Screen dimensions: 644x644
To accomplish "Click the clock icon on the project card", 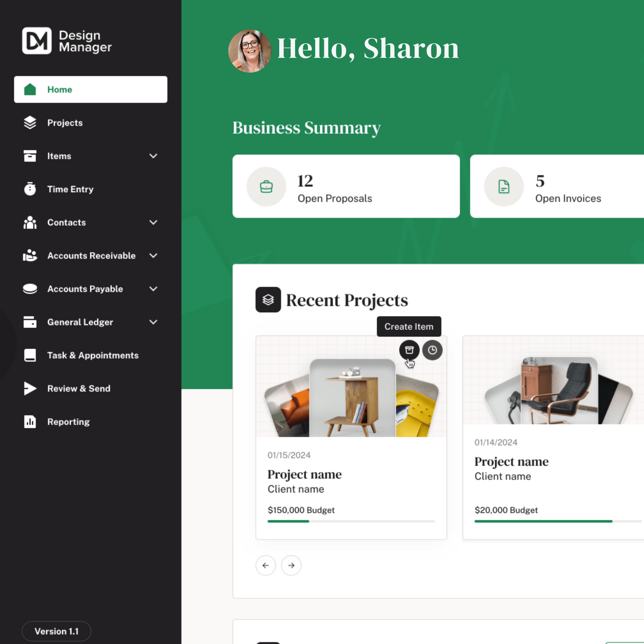I will tap(432, 350).
